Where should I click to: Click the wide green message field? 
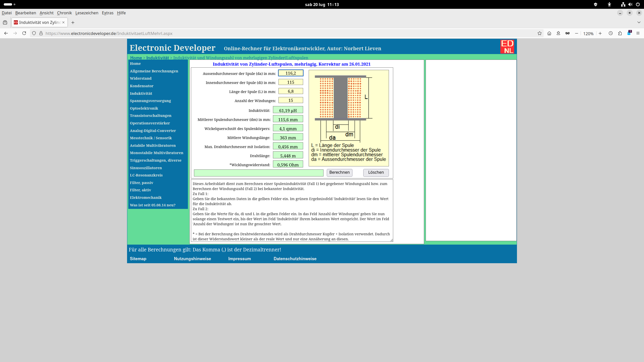click(x=259, y=173)
